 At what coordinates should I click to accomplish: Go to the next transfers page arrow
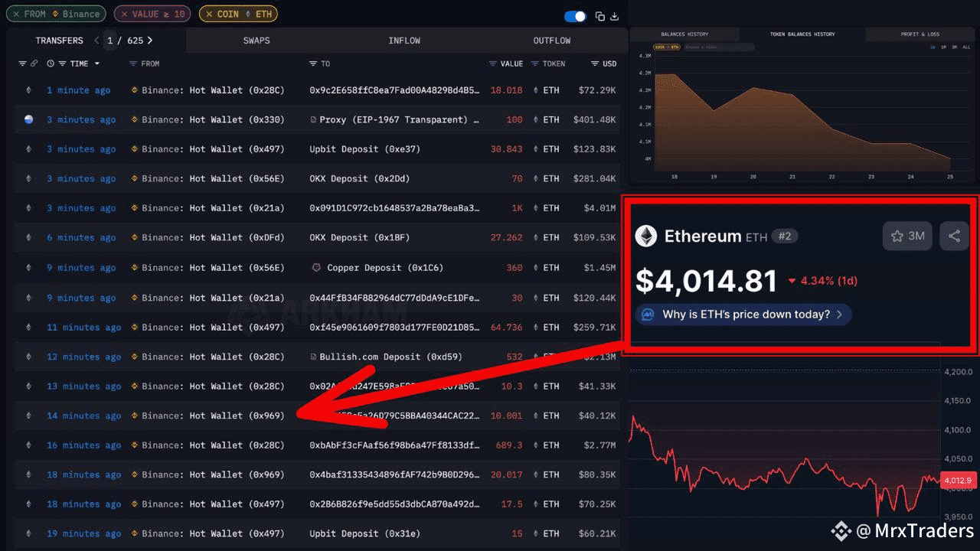point(150,40)
